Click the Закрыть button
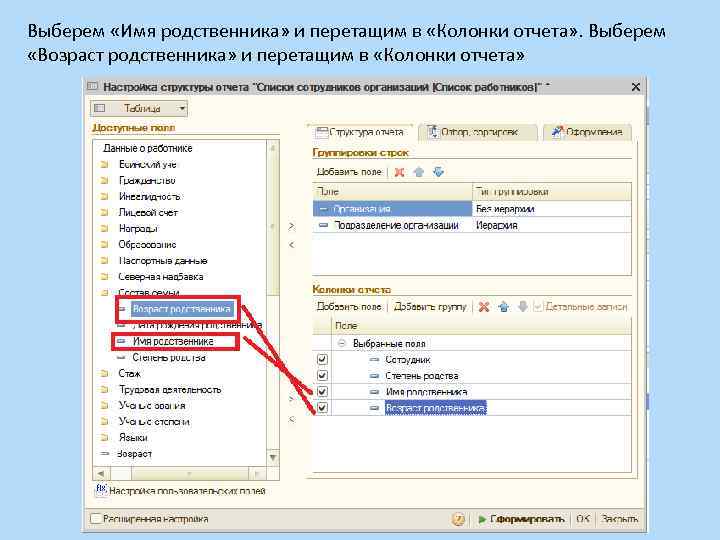 point(619,519)
